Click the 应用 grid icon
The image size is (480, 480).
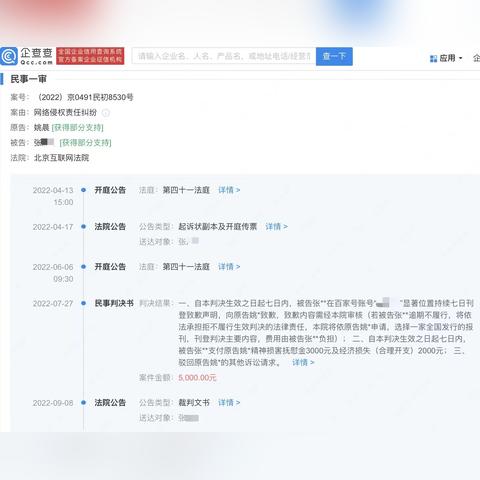(433, 59)
